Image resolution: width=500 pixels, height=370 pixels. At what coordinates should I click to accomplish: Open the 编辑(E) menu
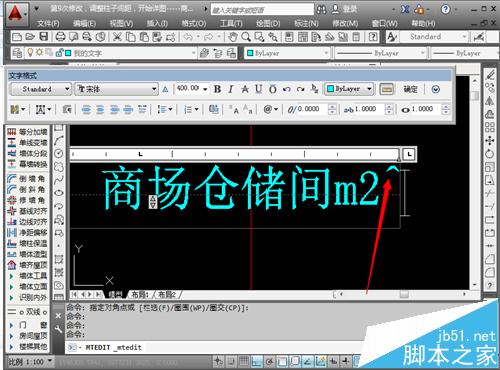click(85, 23)
